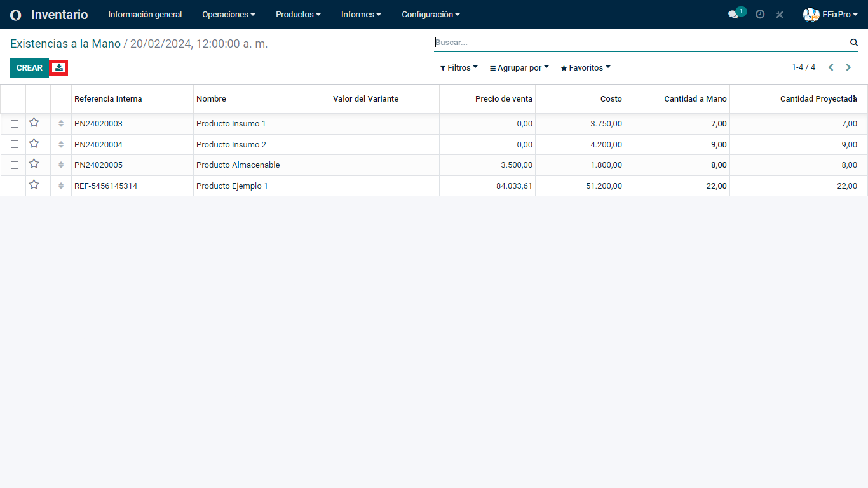The width and height of the screenshot is (868, 488).
Task: Check the PN24020004 row checkbox
Action: coord(15,145)
